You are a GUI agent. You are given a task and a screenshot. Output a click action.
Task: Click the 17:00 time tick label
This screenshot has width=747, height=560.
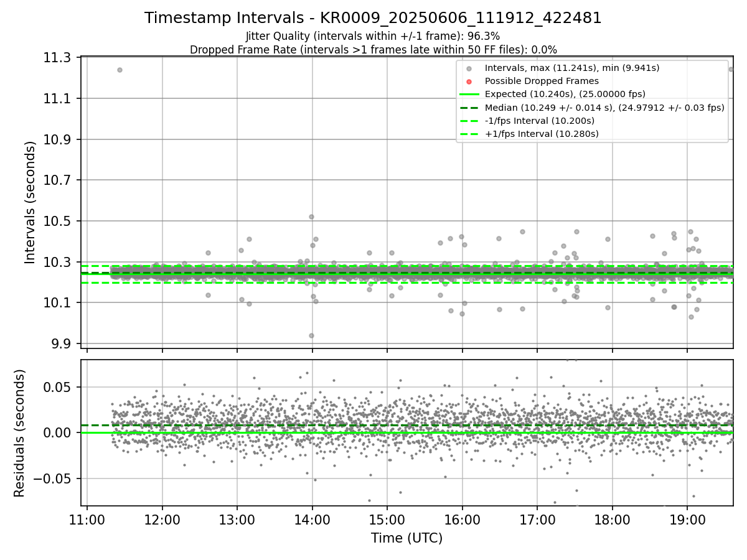537,520
